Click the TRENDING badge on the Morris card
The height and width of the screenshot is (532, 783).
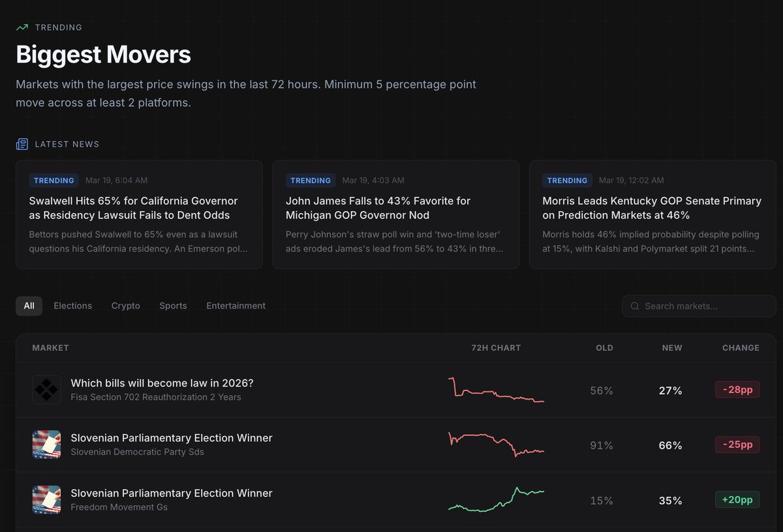(567, 181)
